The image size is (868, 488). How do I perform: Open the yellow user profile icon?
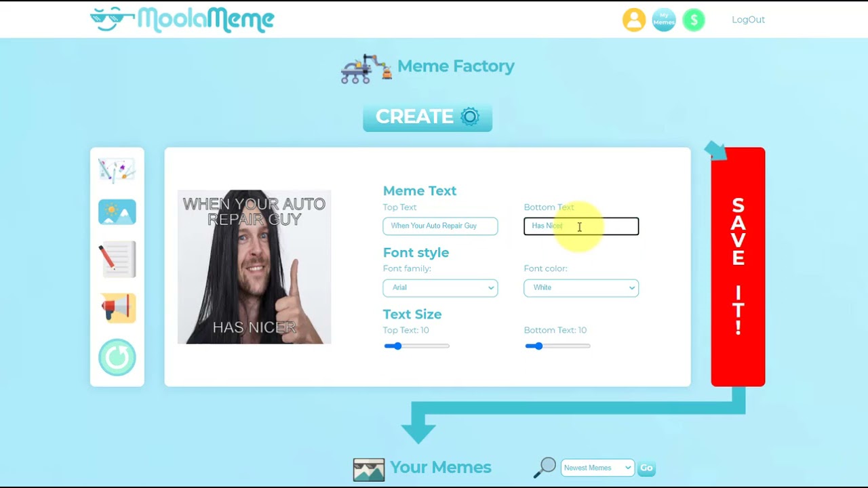pyautogui.click(x=634, y=20)
